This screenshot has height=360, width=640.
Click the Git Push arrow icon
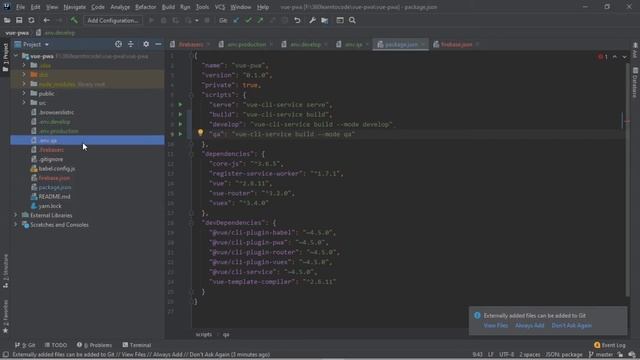(x=260, y=20)
